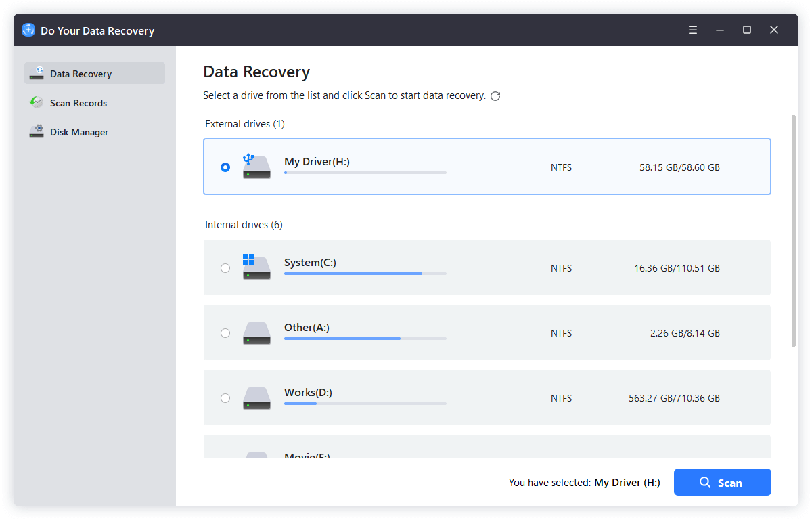The height and width of the screenshot is (520, 812).
Task: Click the NTFS label in the Works(D:) row
Action: pyautogui.click(x=561, y=398)
